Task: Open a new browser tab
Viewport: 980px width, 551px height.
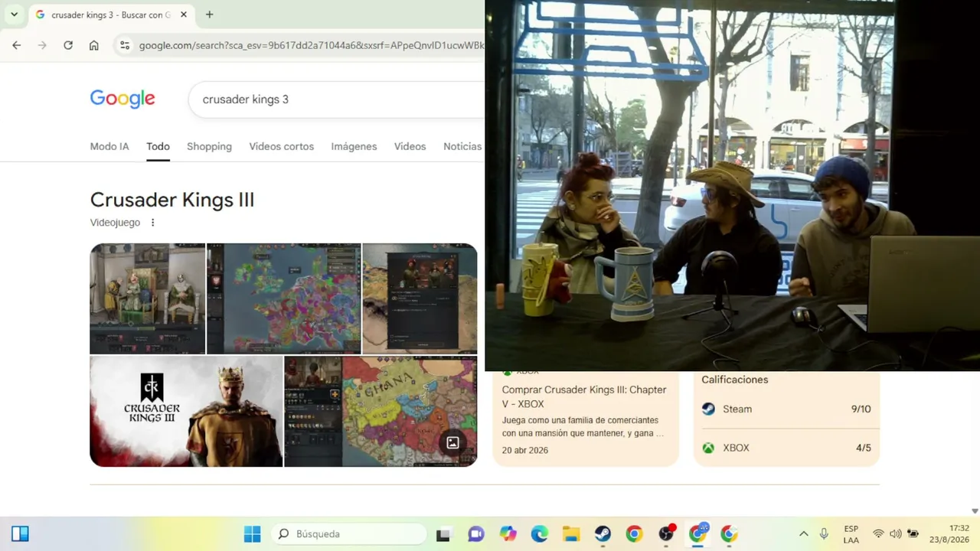Action: pos(209,15)
